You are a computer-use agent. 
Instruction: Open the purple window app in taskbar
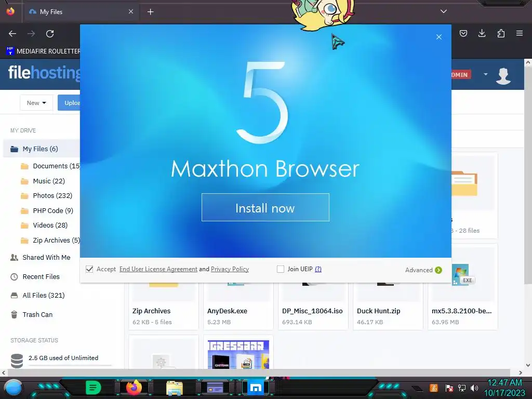(215, 388)
